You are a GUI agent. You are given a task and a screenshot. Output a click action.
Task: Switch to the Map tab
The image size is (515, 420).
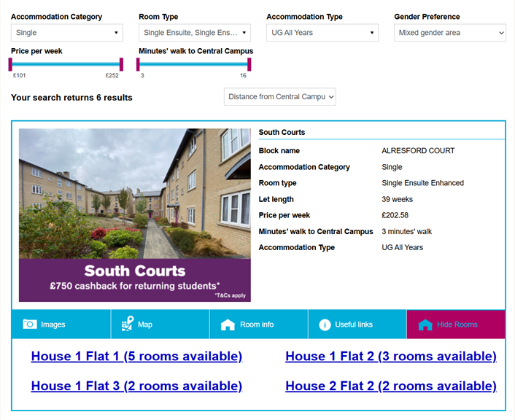160,324
